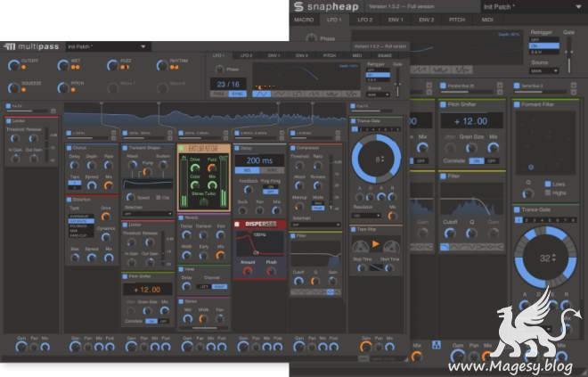Adjust the Multipass PITCH macro knob

point(62,87)
